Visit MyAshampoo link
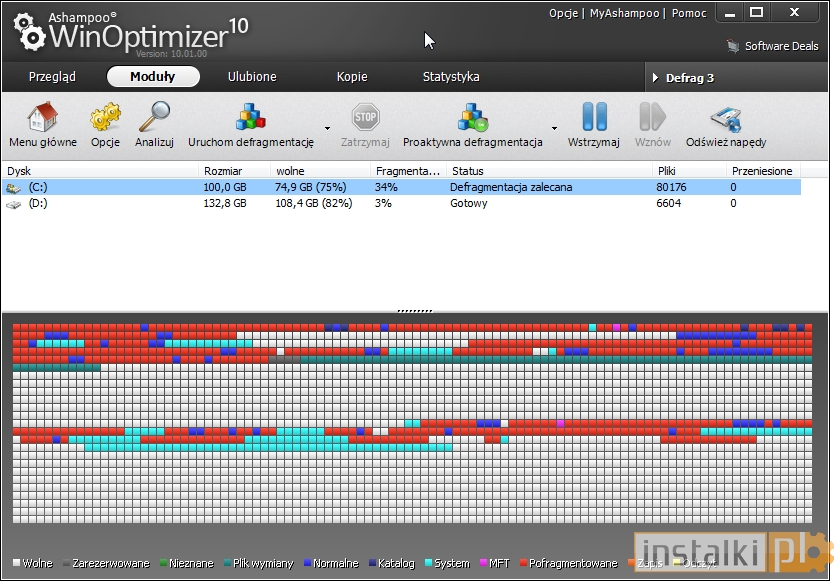The height and width of the screenshot is (581, 834). click(624, 13)
